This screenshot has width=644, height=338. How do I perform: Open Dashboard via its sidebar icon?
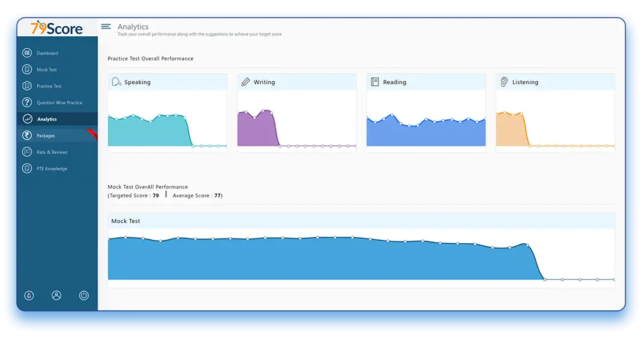(x=27, y=53)
